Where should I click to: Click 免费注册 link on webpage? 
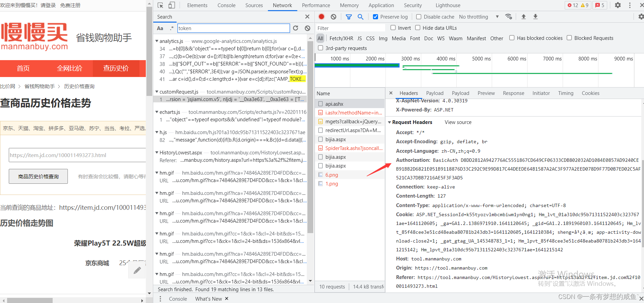click(70, 5)
